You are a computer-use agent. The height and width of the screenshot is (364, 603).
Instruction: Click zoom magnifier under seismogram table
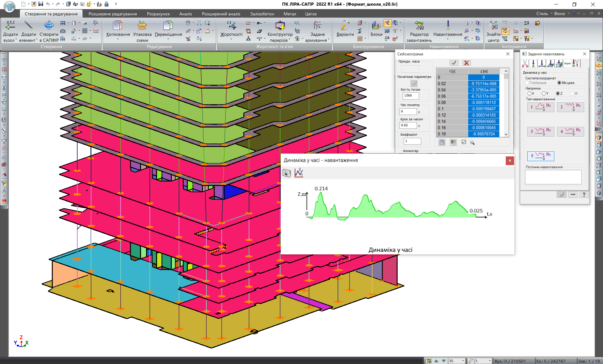[472, 142]
